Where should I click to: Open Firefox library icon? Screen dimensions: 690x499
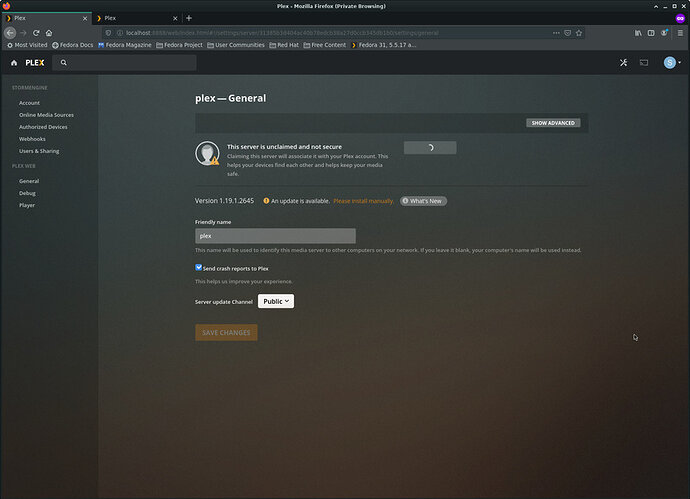click(x=638, y=33)
